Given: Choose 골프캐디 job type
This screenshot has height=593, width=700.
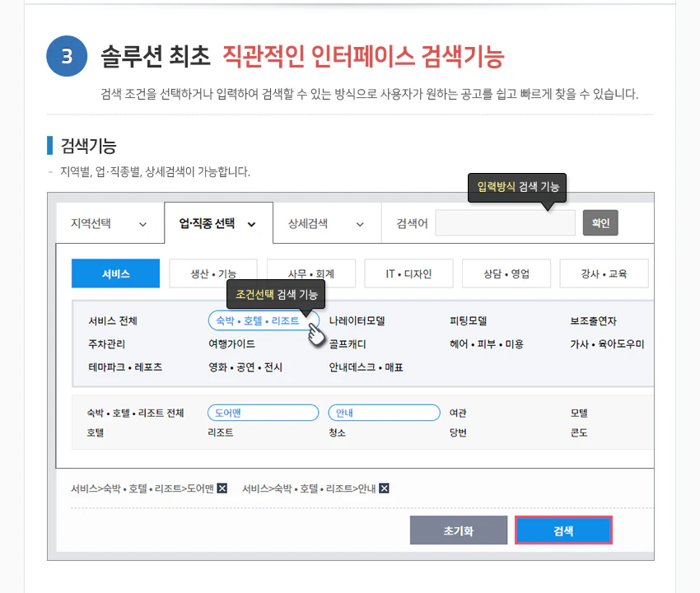Looking at the screenshot, I should (348, 343).
